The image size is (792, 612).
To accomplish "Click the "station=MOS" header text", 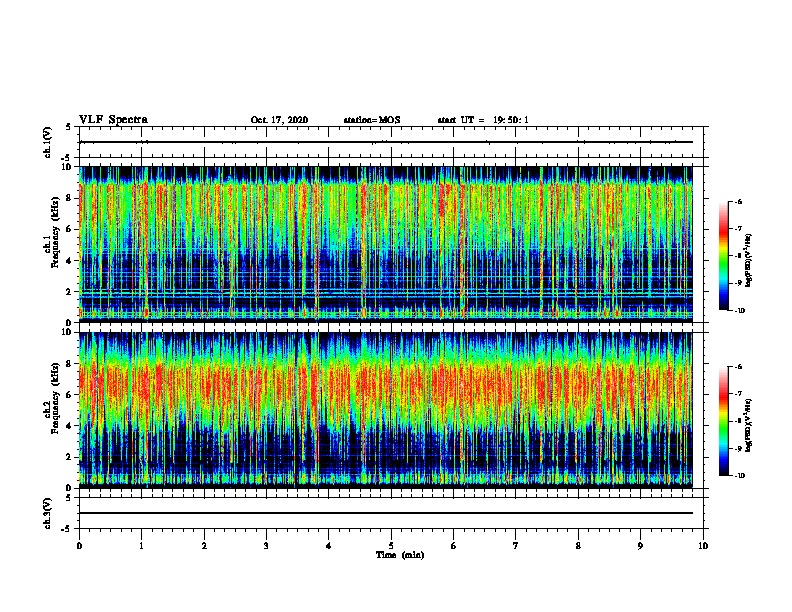I will pos(372,120).
